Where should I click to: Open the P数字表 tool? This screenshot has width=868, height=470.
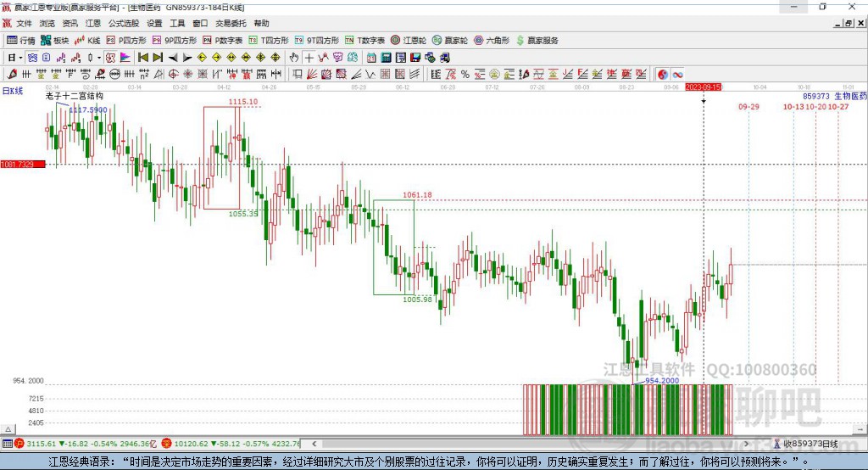click(222, 41)
